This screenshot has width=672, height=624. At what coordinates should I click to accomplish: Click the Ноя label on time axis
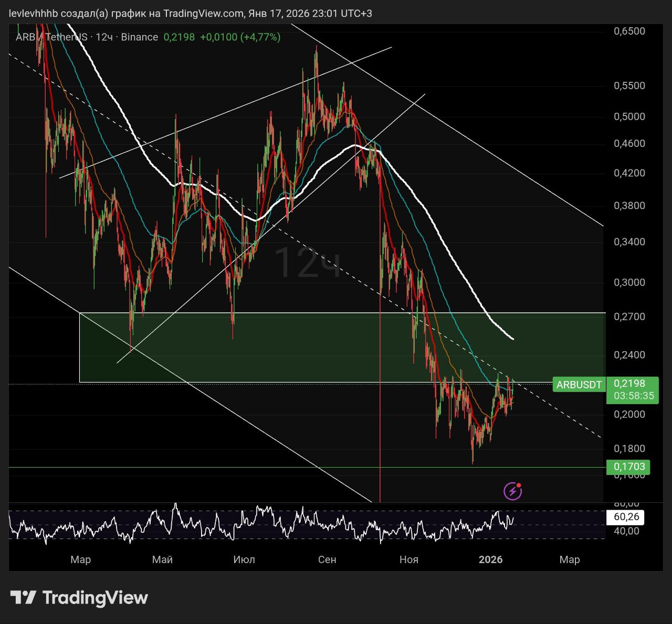(408, 559)
